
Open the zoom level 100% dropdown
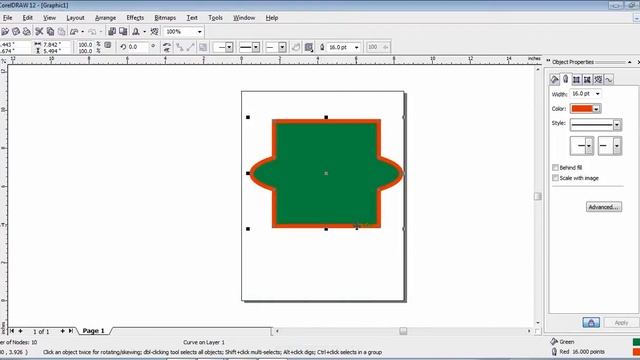[x=200, y=31]
